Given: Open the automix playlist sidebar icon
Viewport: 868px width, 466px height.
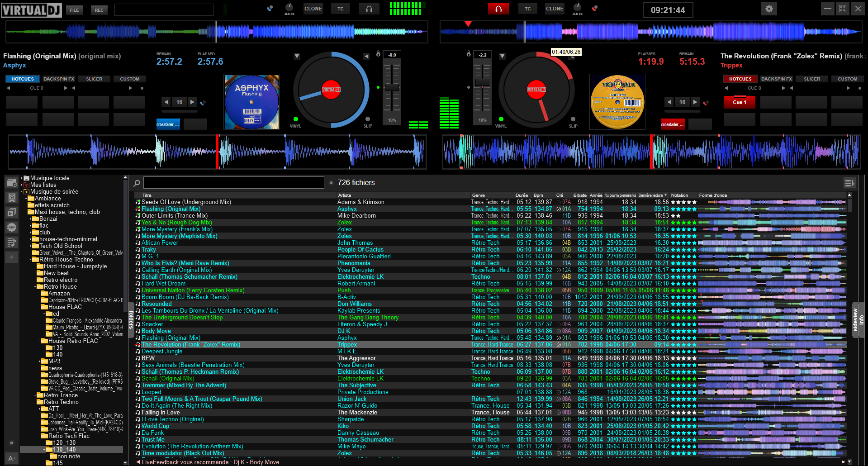Looking at the screenshot, I should (x=12, y=212).
